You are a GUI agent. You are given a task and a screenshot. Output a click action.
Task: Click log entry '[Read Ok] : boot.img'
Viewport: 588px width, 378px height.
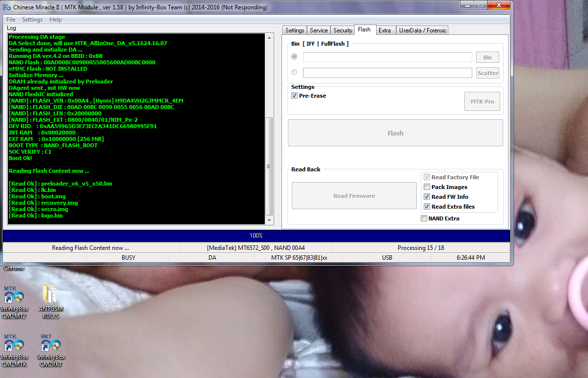click(x=37, y=196)
